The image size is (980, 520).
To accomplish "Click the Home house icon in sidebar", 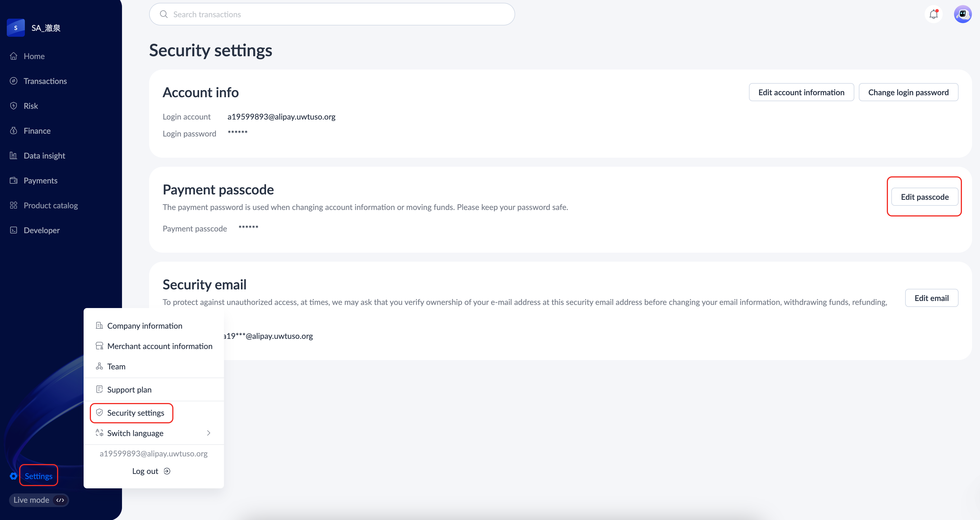I will [x=14, y=56].
